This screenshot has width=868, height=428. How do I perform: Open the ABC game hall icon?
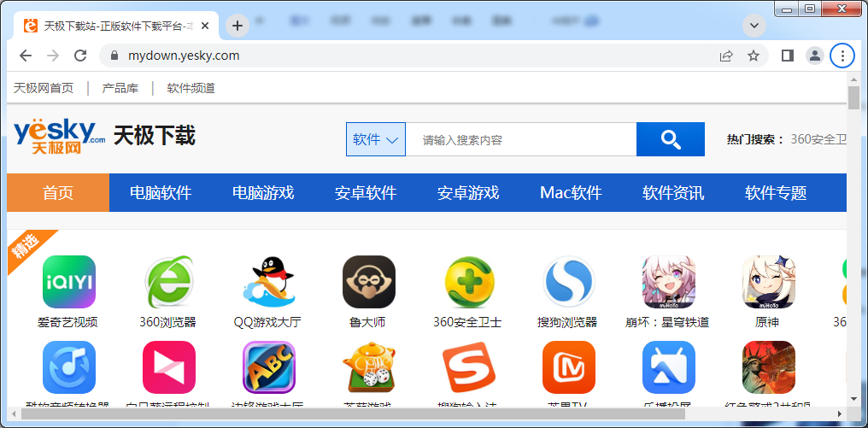pyautogui.click(x=268, y=367)
